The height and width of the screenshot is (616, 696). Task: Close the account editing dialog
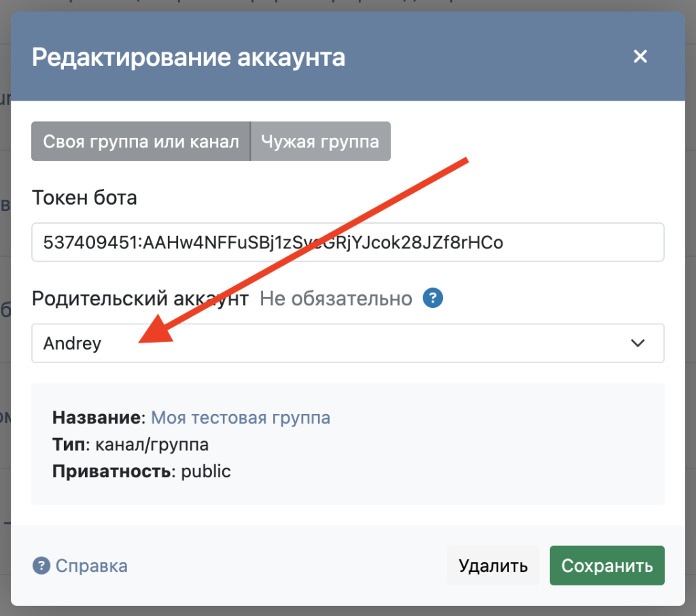(640, 56)
